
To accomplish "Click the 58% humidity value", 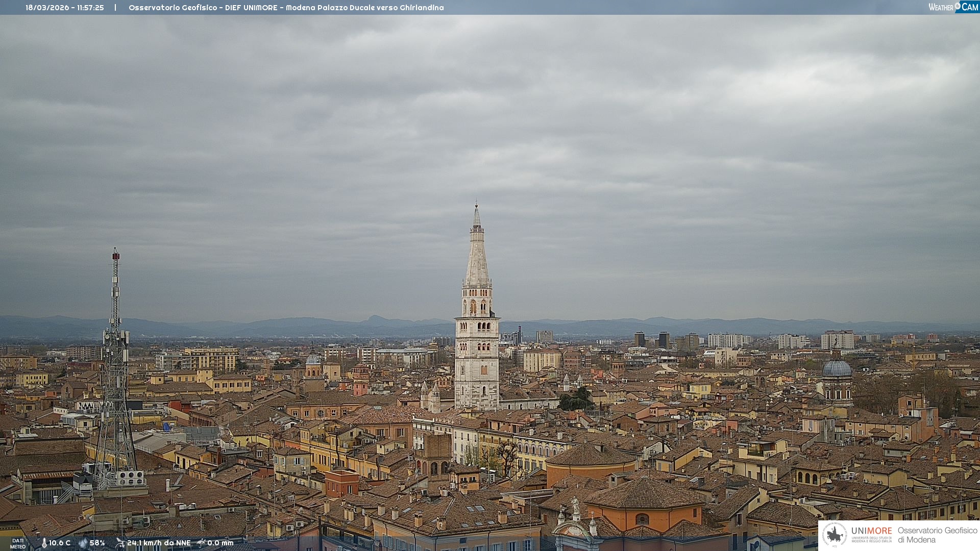I will point(97,543).
